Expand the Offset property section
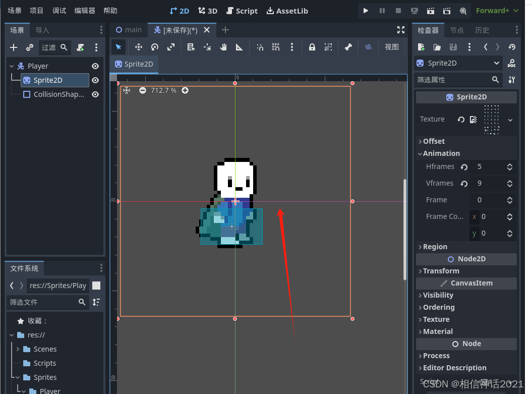The width and height of the screenshot is (532, 394). pyautogui.click(x=434, y=141)
